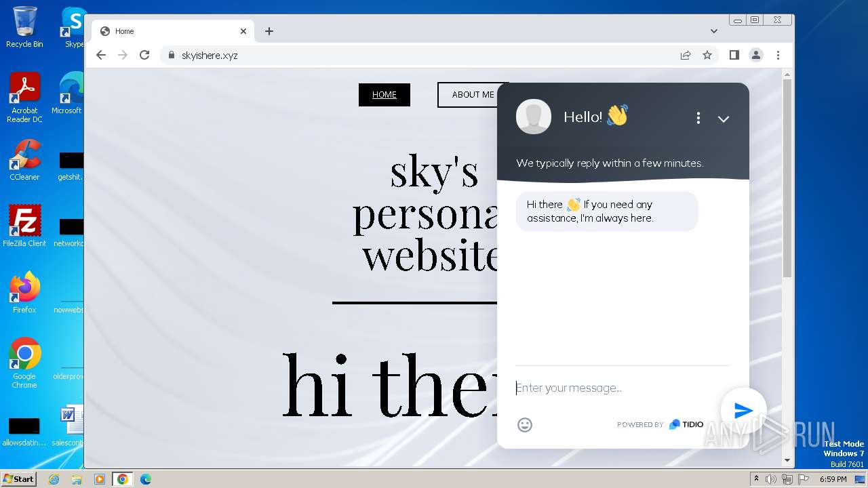
Task: Open a new tab with plus button
Action: pos(269,31)
